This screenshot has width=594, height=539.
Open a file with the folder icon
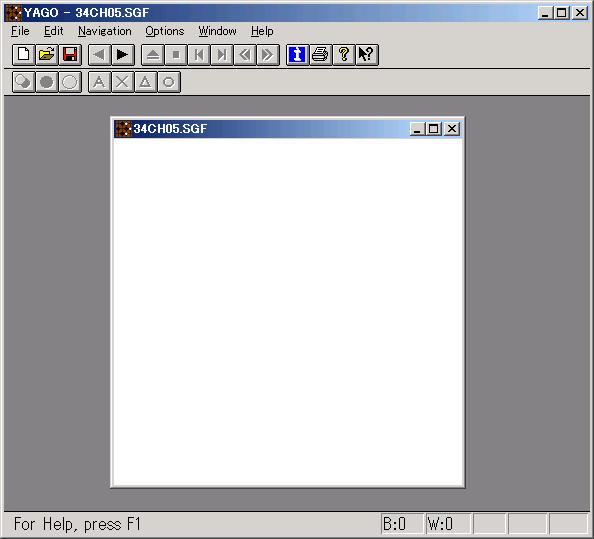pos(47,55)
